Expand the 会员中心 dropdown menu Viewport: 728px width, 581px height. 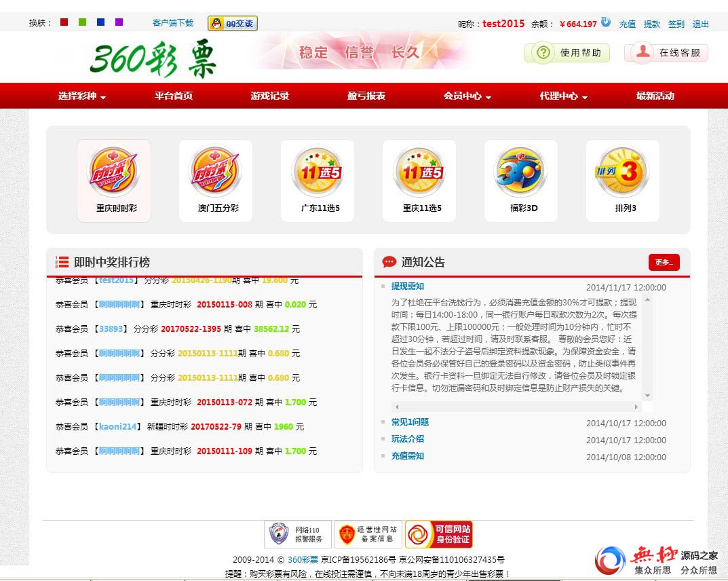[467, 96]
